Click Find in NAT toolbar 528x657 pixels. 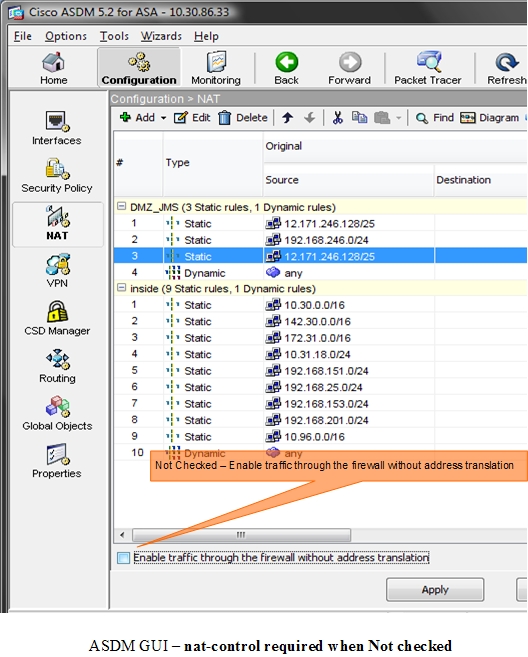[x=435, y=118]
